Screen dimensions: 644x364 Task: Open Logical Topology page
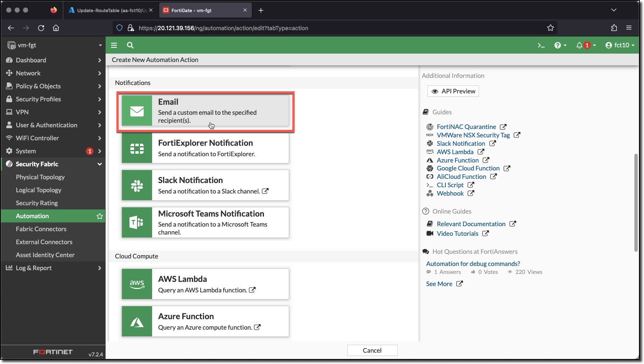[39, 190]
